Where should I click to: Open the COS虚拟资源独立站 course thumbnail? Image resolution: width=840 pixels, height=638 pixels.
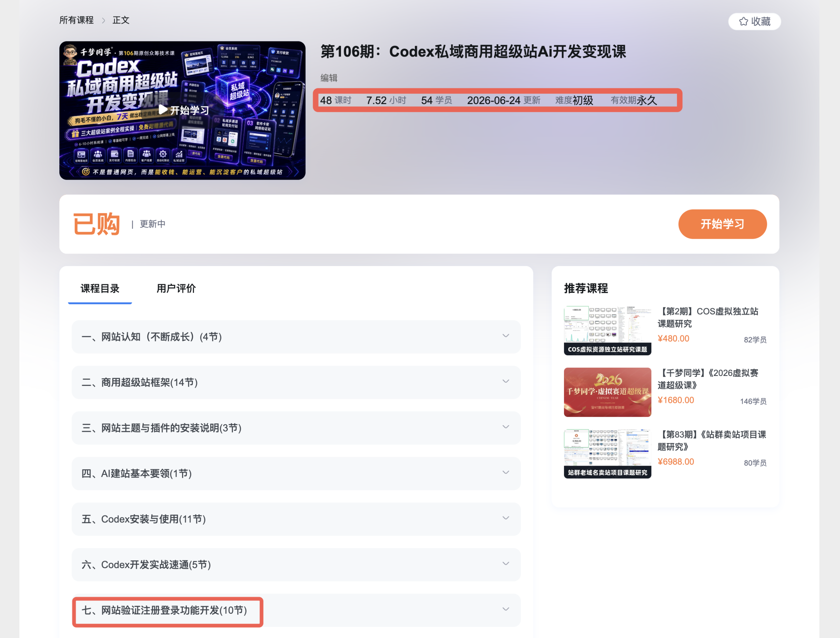tap(607, 330)
